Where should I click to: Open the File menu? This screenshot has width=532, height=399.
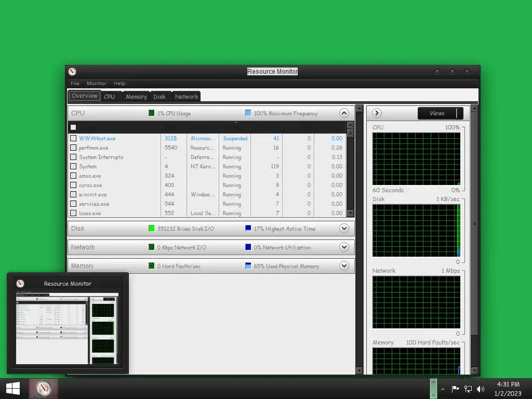tap(75, 84)
